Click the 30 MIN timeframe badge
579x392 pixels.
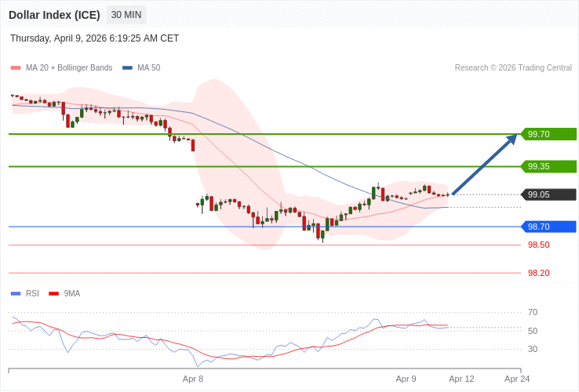coord(126,15)
